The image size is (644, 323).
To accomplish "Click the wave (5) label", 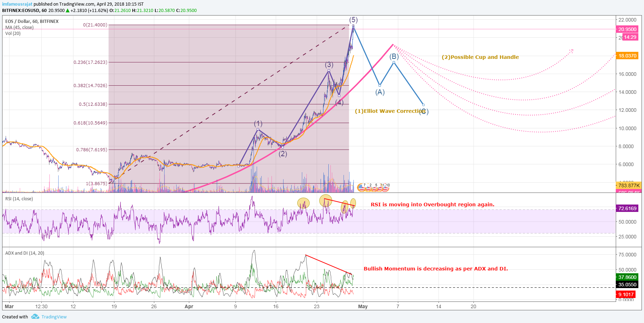I will click(x=353, y=20).
